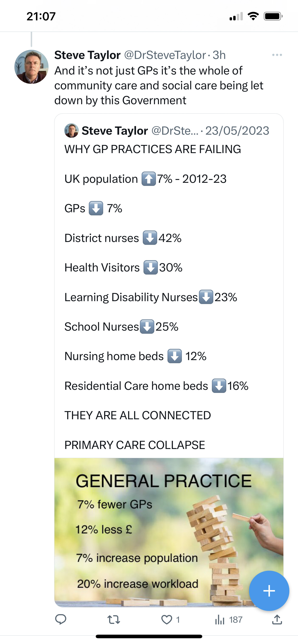Tap the @DrSteveTaylor handle

165,55
